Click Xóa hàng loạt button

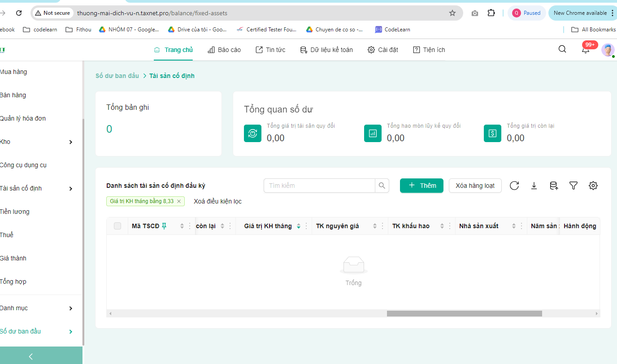475,186
